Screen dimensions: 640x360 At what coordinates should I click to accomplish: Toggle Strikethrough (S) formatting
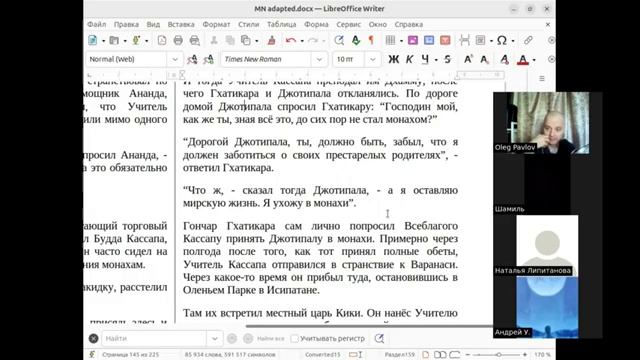tap(447, 59)
